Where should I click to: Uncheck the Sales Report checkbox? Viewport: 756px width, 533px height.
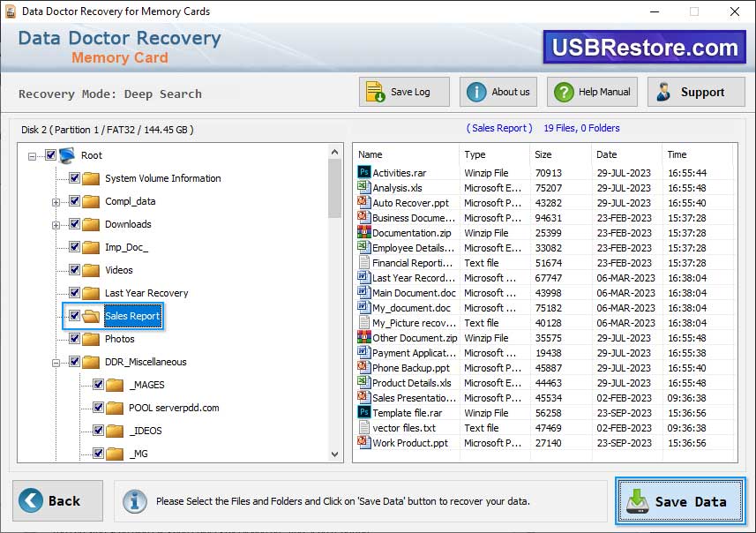pyautogui.click(x=74, y=315)
